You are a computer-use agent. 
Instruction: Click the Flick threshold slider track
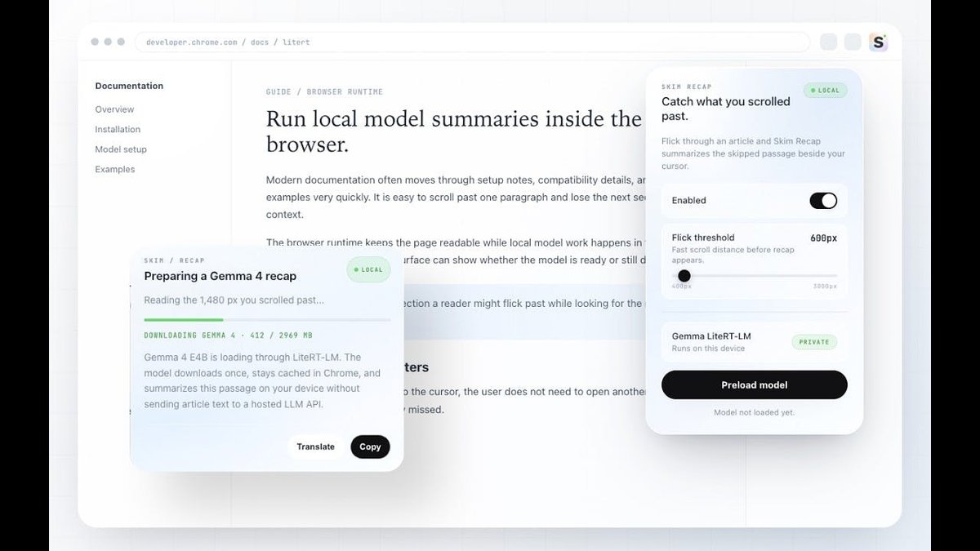[755, 276]
